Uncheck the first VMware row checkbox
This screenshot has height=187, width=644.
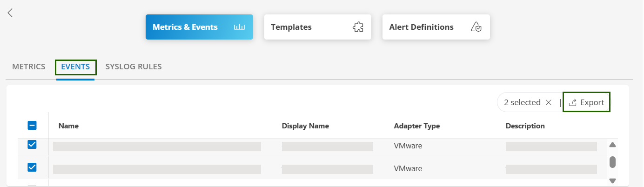coord(32,145)
